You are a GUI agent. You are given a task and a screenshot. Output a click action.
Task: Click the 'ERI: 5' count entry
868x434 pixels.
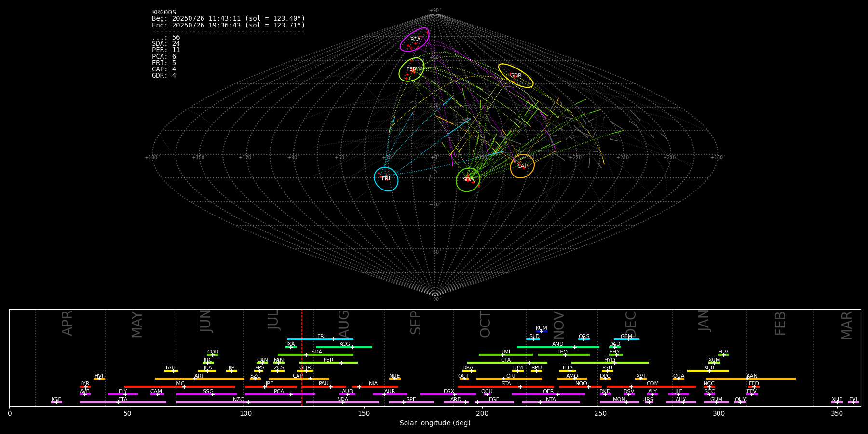click(x=164, y=63)
